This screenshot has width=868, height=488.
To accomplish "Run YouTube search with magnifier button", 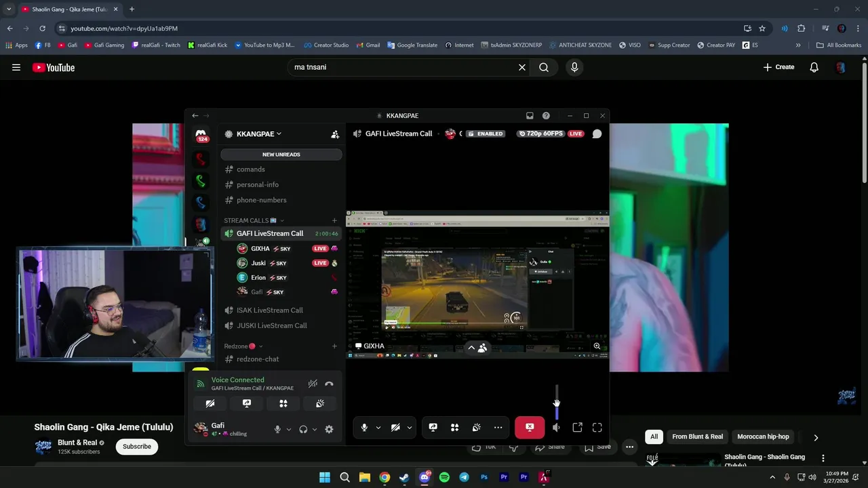I will pos(544,67).
